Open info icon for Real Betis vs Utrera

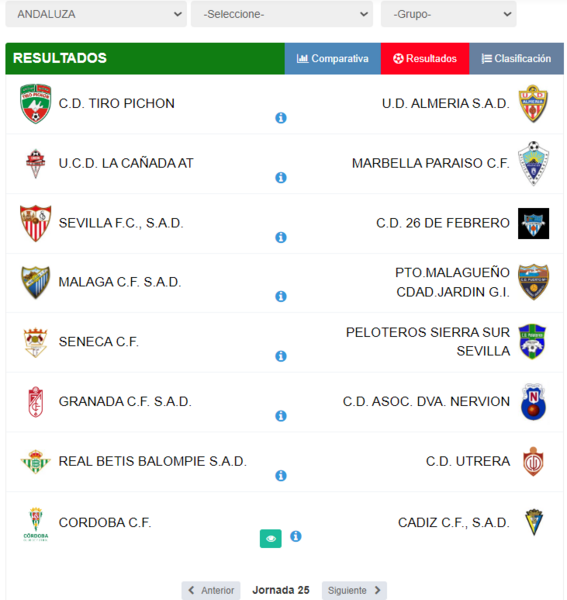coord(281,475)
